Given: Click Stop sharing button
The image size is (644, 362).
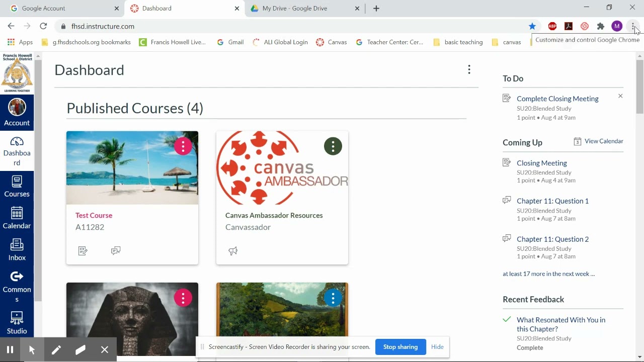Looking at the screenshot, I should pyautogui.click(x=400, y=347).
